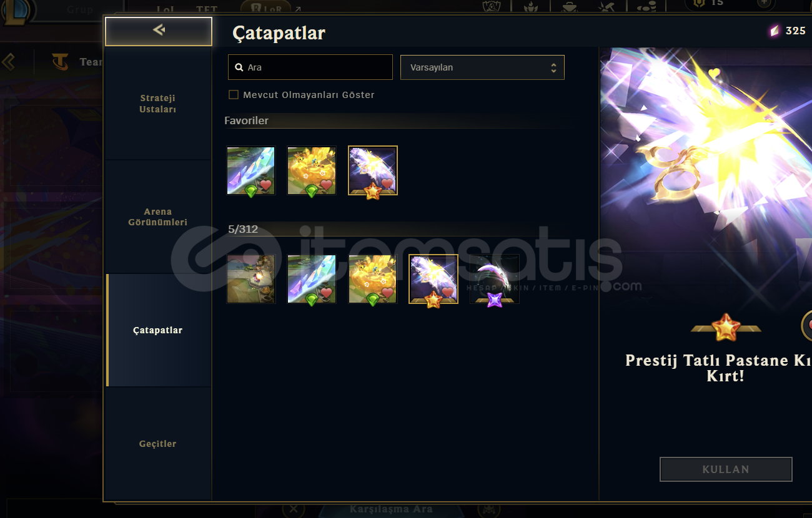Click heart icon on owned prestige boom
Image resolution: width=812 pixels, height=518 pixels.
[x=448, y=292]
